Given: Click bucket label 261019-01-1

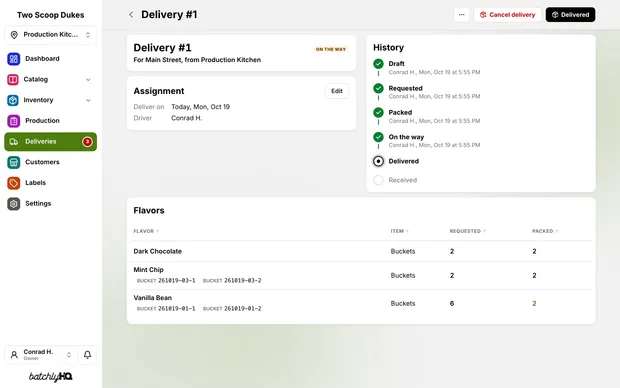Looking at the screenshot, I should pyautogui.click(x=166, y=309).
